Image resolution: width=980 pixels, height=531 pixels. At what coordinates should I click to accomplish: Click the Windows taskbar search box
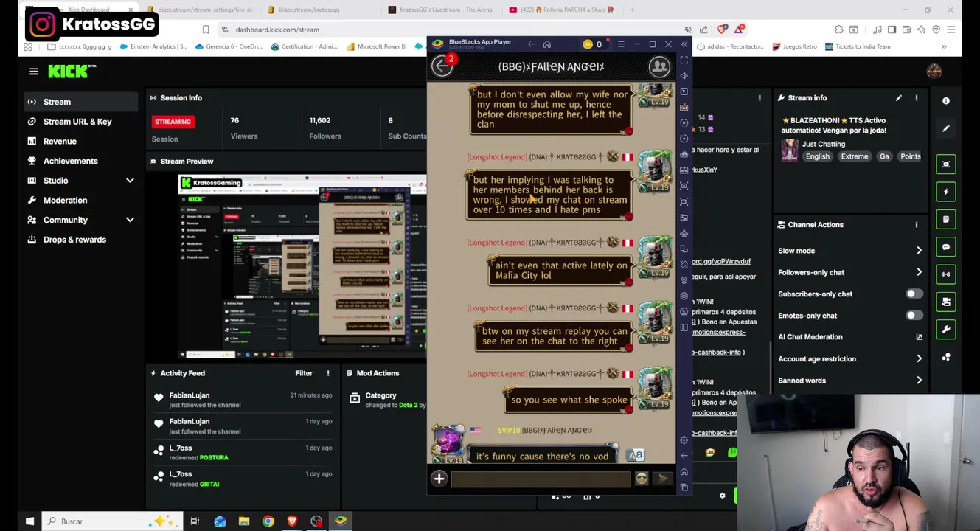point(112,521)
